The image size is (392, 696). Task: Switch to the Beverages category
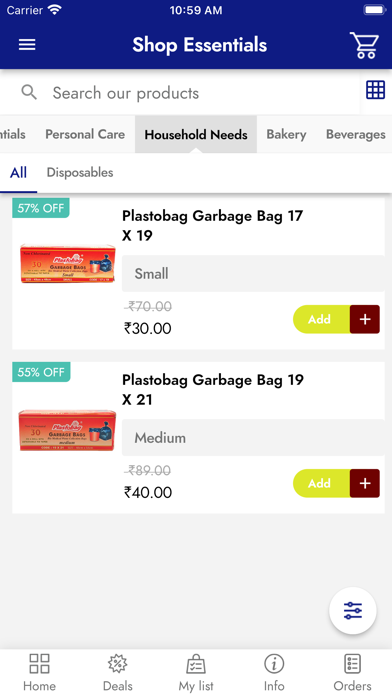(x=356, y=134)
